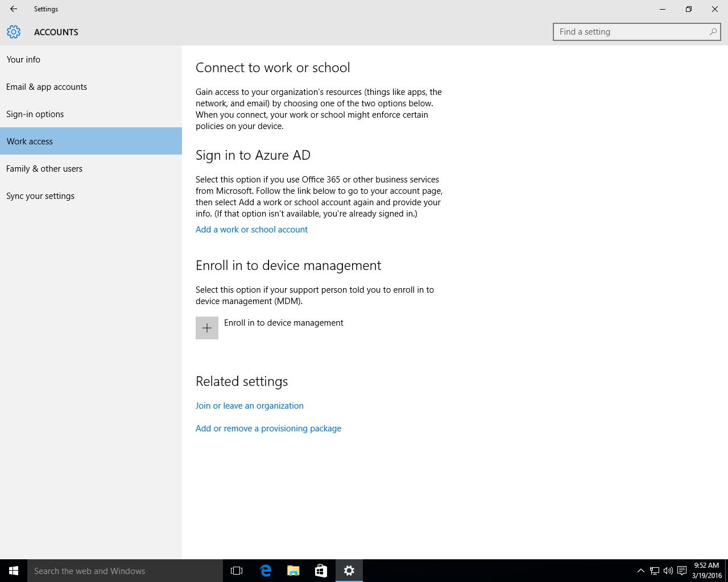Open Email & app accounts section
Screen dimensions: 728x582
91,86
